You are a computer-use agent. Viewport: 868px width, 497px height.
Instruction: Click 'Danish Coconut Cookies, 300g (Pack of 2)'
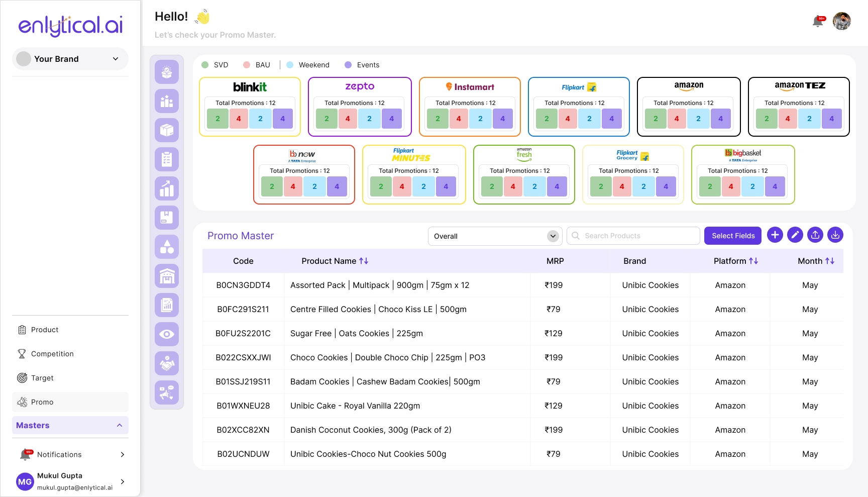pyautogui.click(x=371, y=430)
